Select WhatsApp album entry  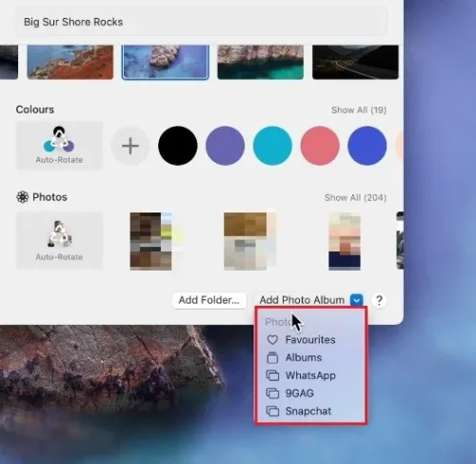[x=310, y=375]
